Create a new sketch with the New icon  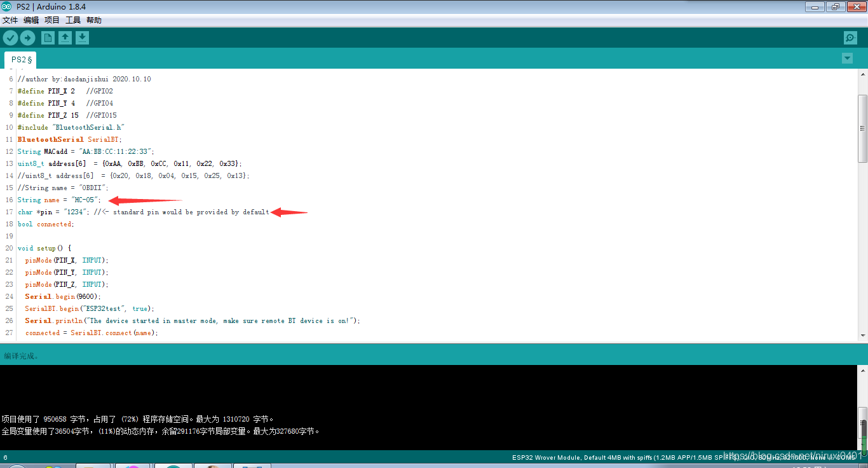click(48, 38)
